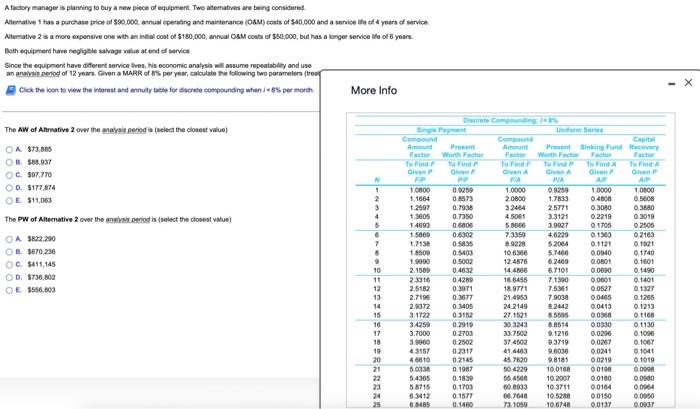This screenshot has width=700, height=409.
Task: Select PW option D $736,802
Action: click(9, 278)
